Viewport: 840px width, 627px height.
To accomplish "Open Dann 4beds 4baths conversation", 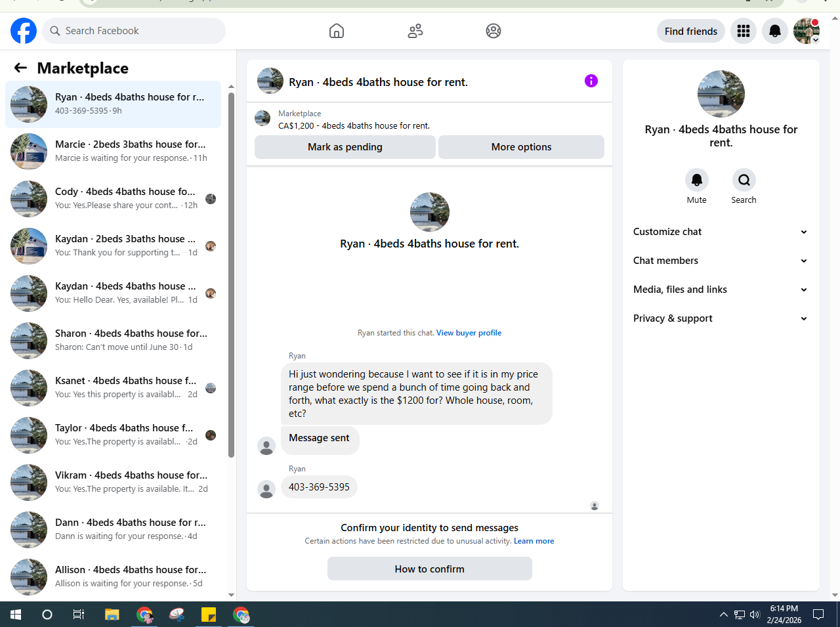I will [113, 530].
